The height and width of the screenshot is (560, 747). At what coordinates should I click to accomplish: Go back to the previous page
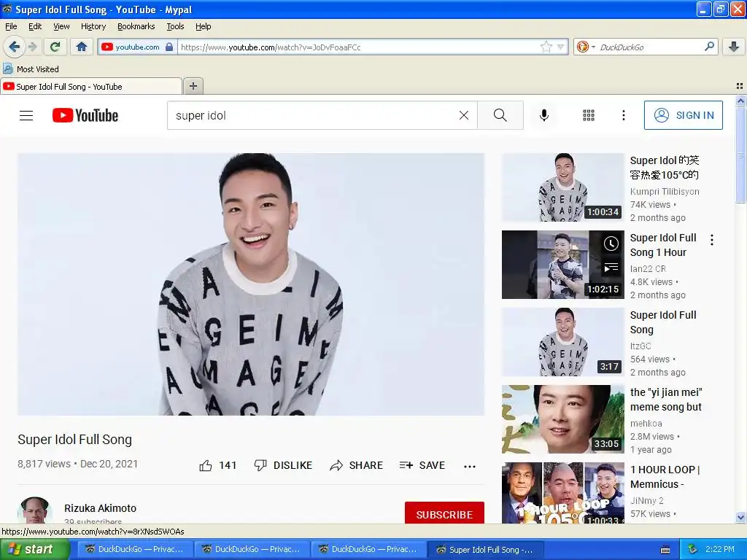click(x=14, y=47)
